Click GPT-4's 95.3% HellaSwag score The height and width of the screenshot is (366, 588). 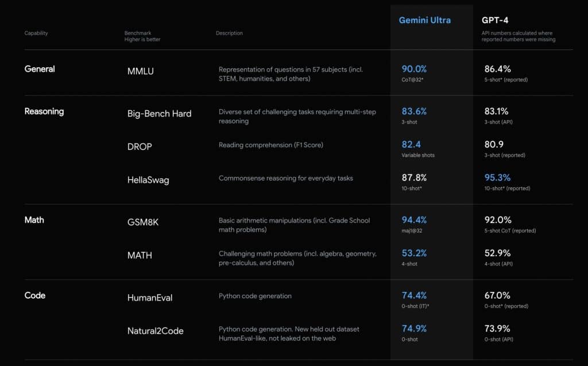coord(497,178)
